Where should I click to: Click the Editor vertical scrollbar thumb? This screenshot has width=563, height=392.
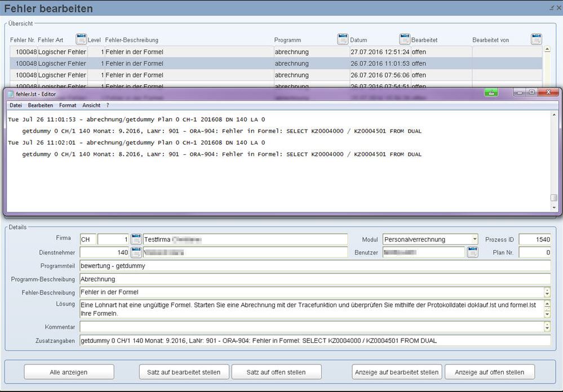pos(554,198)
